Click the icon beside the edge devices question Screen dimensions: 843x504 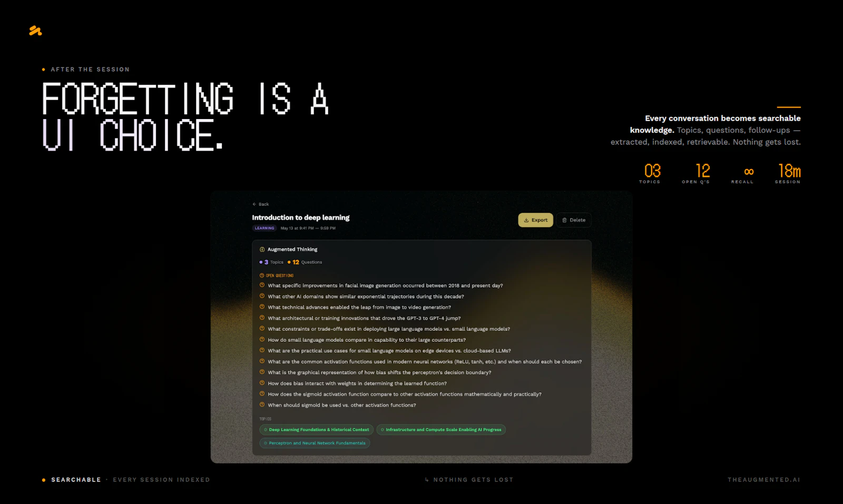tap(262, 350)
